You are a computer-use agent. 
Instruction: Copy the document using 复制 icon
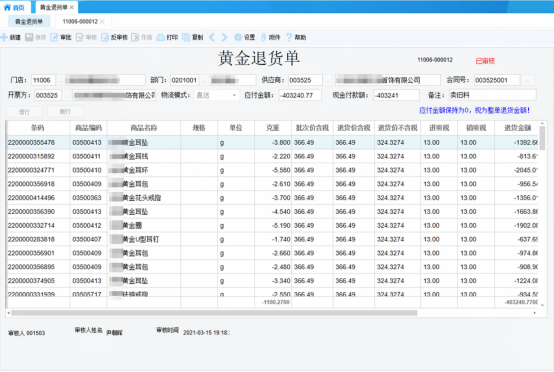pyautogui.click(x=186, y=37)
